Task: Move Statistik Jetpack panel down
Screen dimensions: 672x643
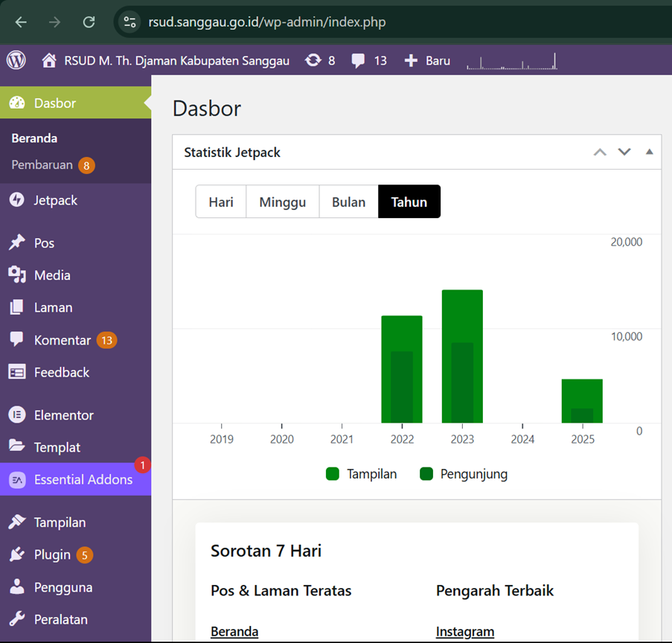Action: 624,152
